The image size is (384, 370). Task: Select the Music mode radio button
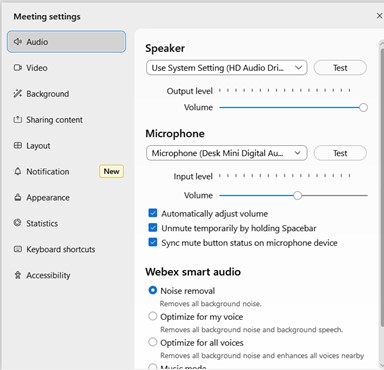click(x=153, y=367)
